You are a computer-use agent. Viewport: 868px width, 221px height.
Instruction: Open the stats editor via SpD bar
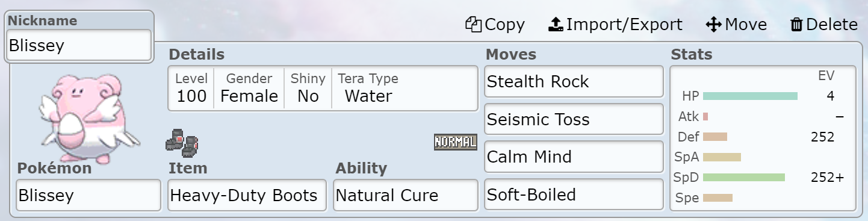[744, 177]
